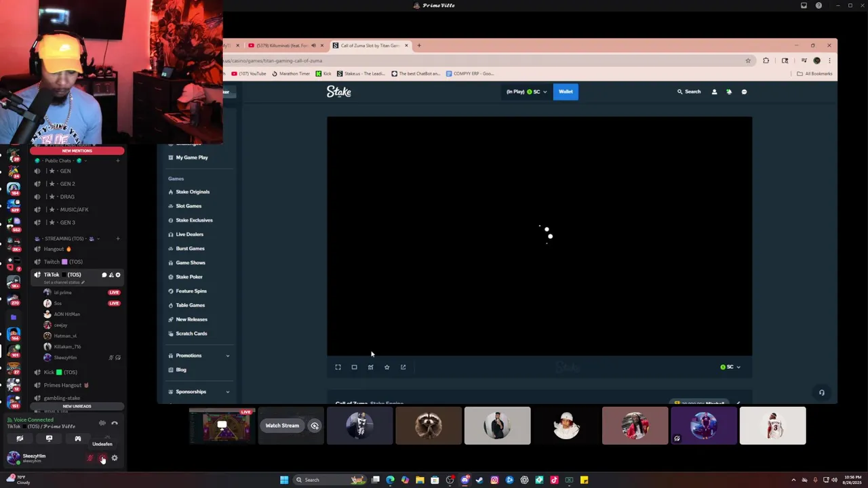Disconnect from Discord voice channel
The height and width of the screenshot is (488, 868).
[x=115, y=423]
